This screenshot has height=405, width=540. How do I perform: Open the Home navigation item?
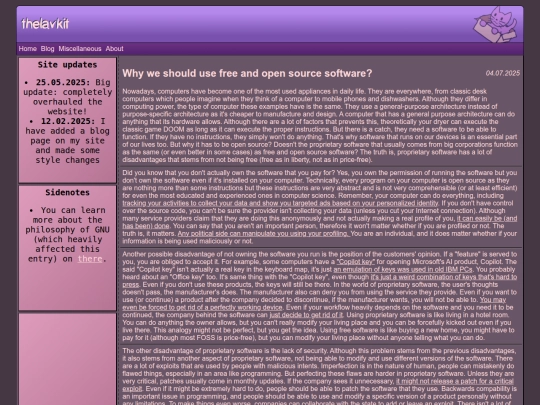pos(28,49)
